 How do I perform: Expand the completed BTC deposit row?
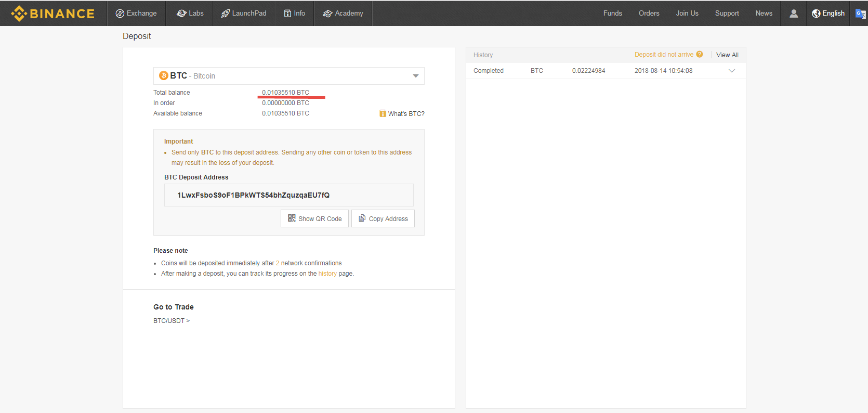[732, 71]
